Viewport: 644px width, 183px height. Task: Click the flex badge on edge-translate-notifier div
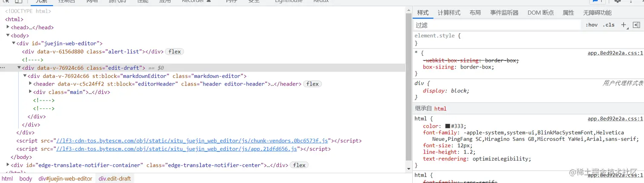(x=299, y=165)
